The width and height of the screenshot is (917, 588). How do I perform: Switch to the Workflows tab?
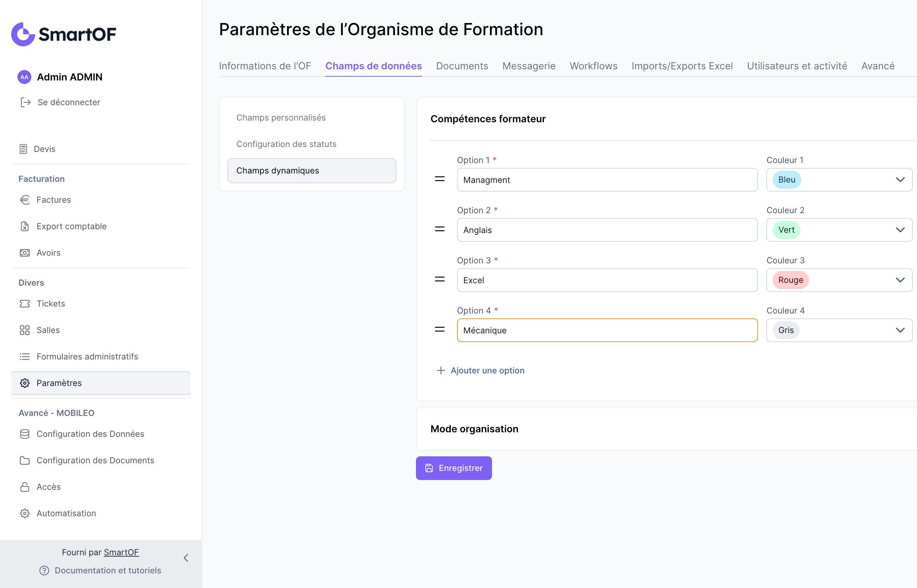(x=593, y=66)
